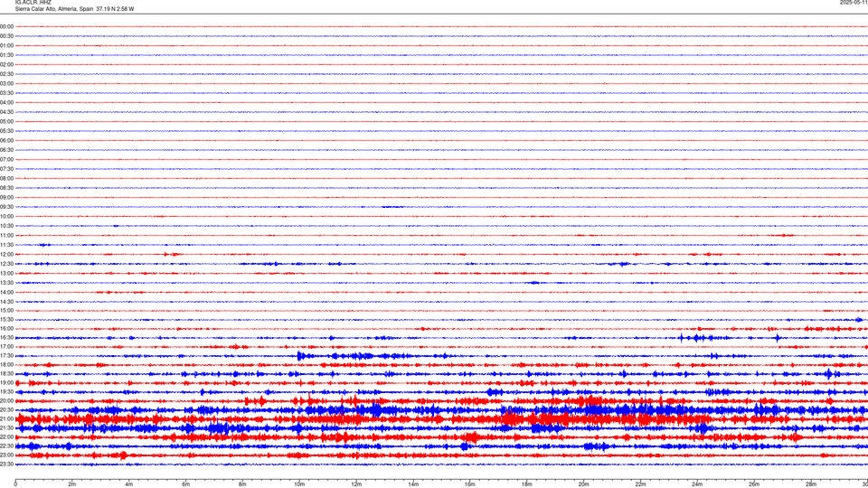Screen dimensions: 868x488
Task: Click the 12:30 time row label
Action: click(x=6, y=264)
